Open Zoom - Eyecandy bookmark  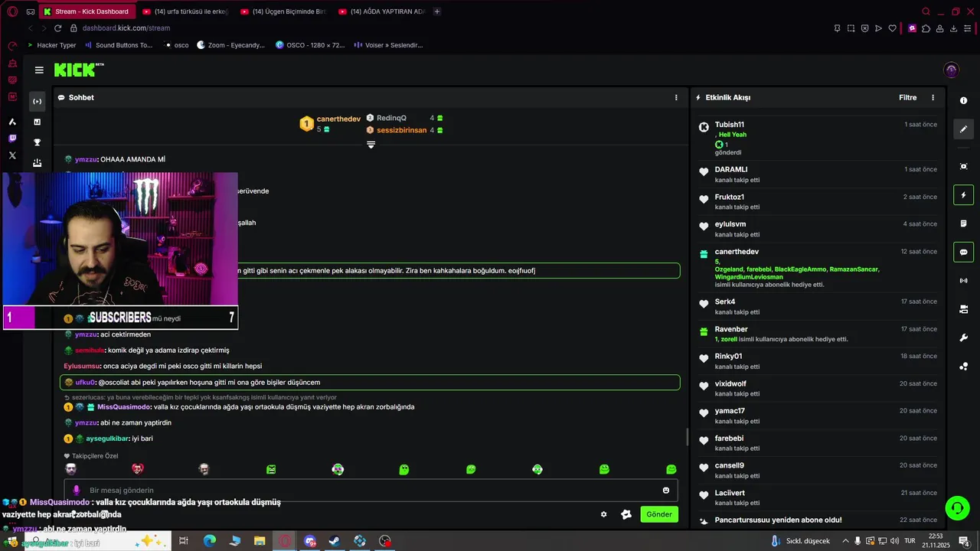[x=230, y=45]
